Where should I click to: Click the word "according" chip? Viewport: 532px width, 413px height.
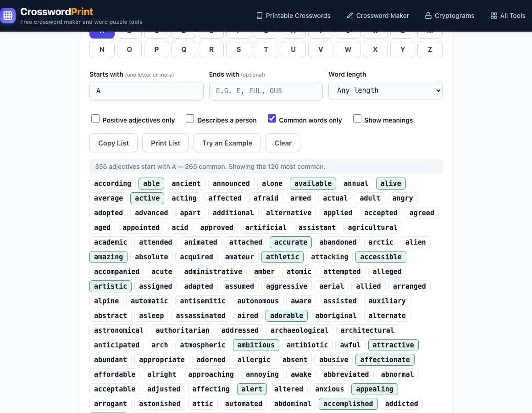pyautogui.click(x=113, y=184)
